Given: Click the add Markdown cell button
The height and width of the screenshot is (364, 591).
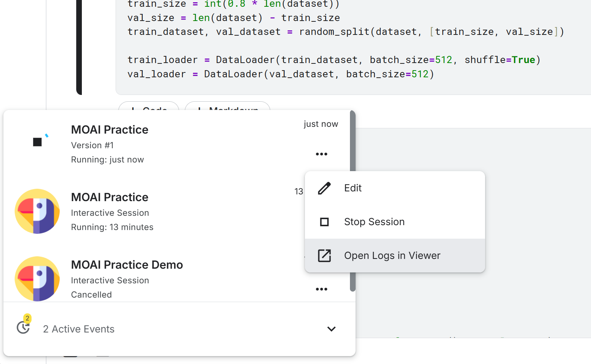Looking at the screenshot, I should (x=228, y=106).
